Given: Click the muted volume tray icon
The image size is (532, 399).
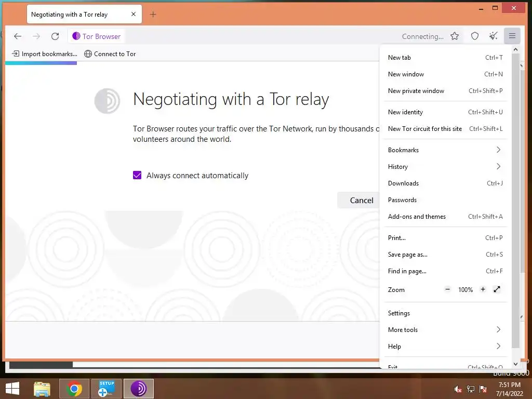Looking at the screenshot, I should tap(458, 389).
